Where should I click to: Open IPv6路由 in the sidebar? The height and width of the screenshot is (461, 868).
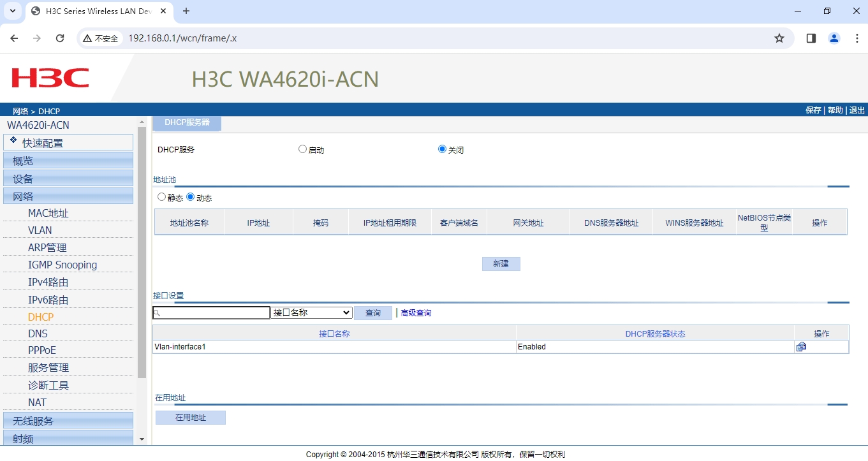tap(48, 300)
